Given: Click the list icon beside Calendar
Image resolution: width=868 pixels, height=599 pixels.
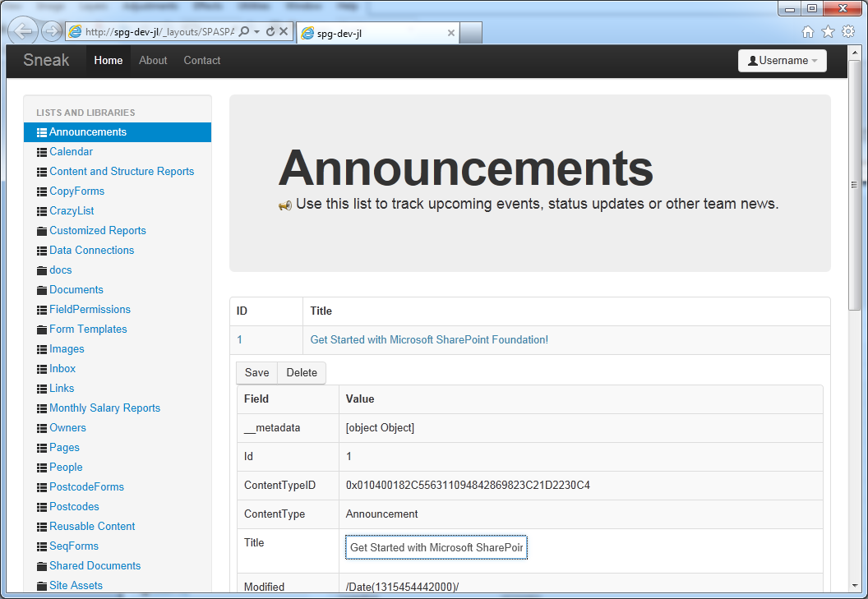Looking at the screenshot, I should pos(42,152).
